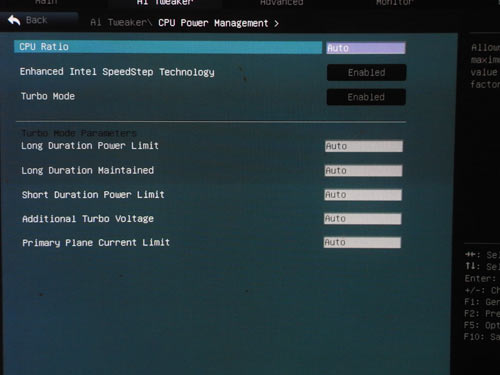Select Short Duration Power Limit label
The height and width of the screenshot is (375, 500).
93,195
